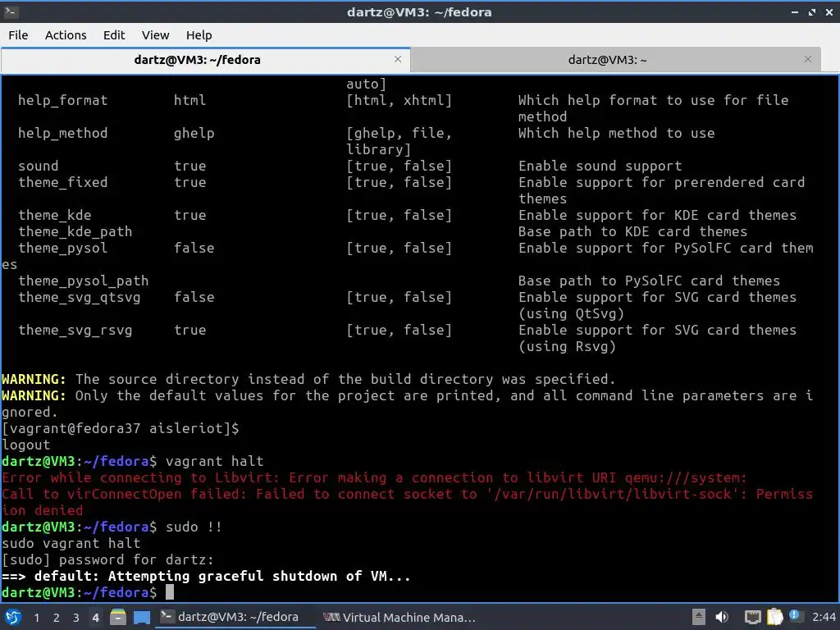Click the update notifier tray icon

794,616
